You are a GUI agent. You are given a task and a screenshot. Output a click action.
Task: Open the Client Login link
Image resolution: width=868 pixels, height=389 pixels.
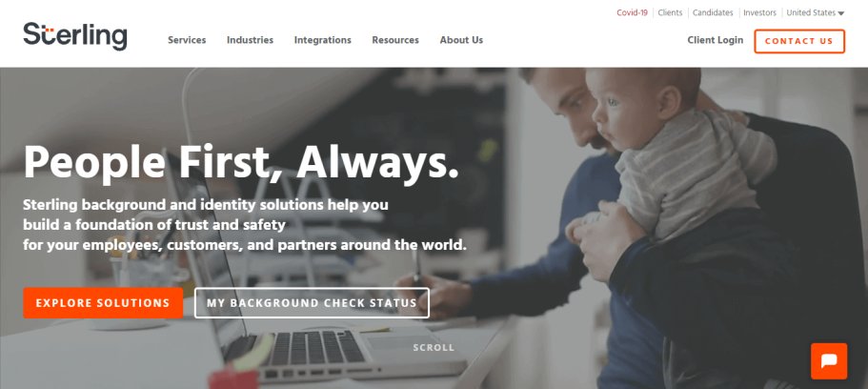tap(716, 40)
